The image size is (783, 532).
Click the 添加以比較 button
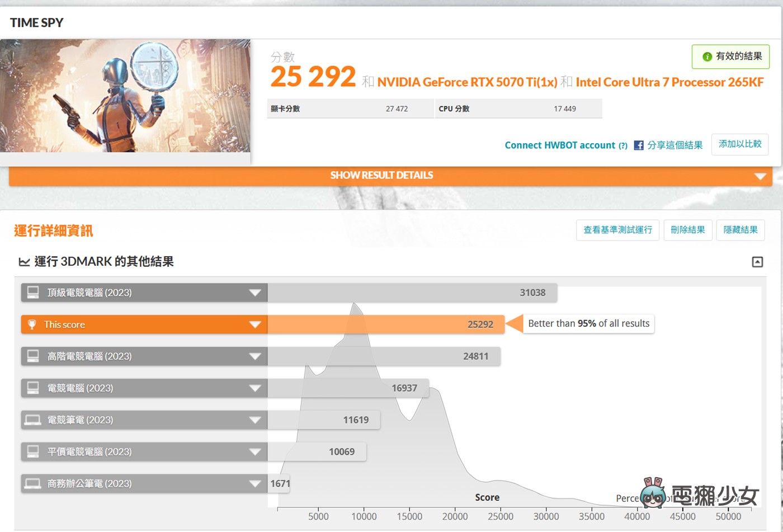740,144
